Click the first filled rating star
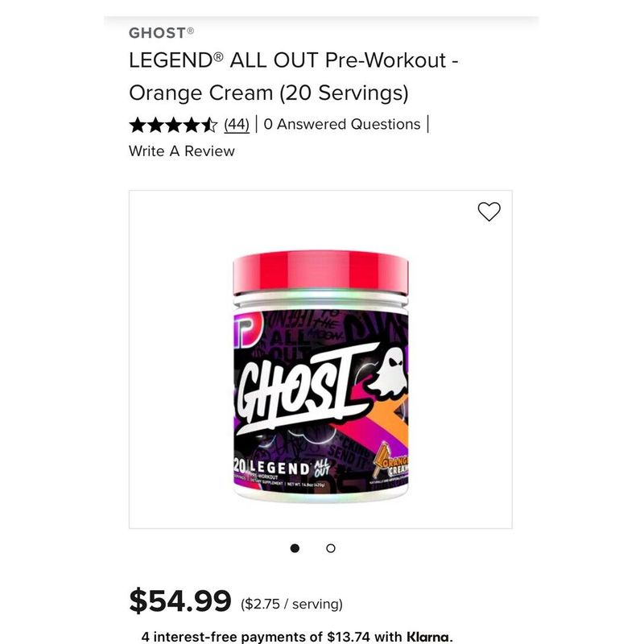This screenshot has height=644, width=644. (x=137, y=125)
